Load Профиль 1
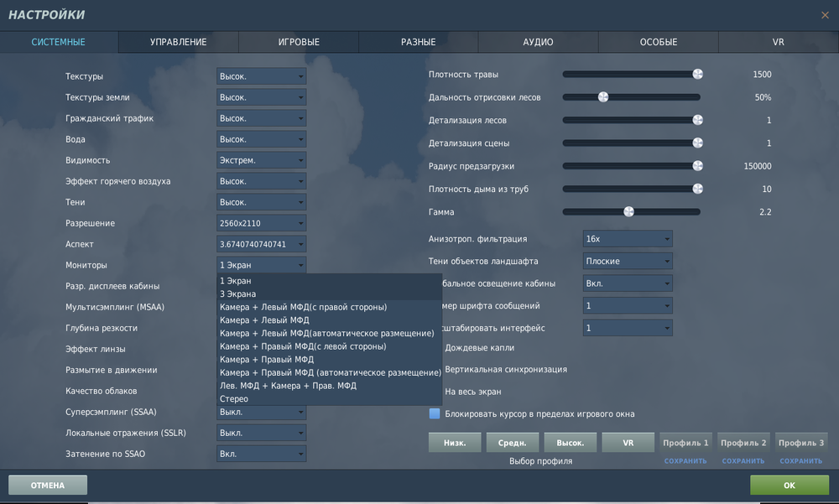Image resolution: width=839 pixels, height=504 pixels. coord(686,443)
